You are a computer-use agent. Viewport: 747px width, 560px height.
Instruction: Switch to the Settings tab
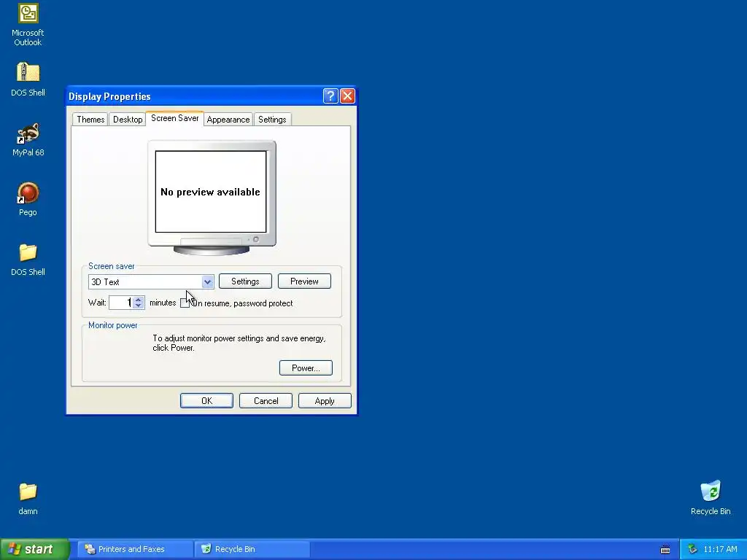(x=272, y=120)
